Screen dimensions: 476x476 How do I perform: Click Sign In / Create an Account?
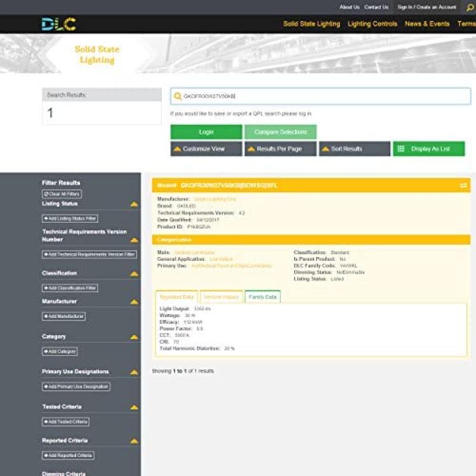pos(427,7)
